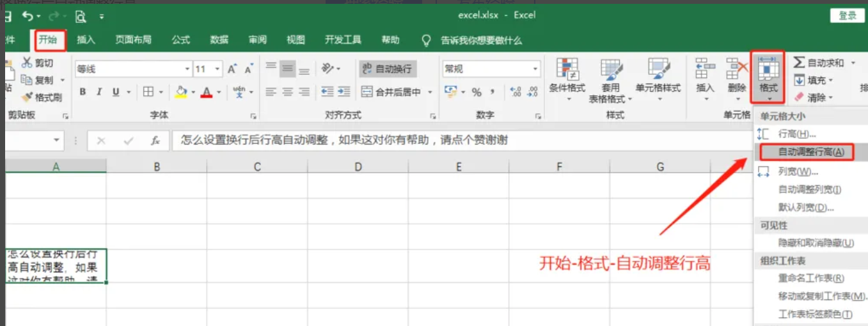868x326 pixels.
Task: Select AutoFit Row Height (自动调整行高) menu item
Action: 810,152
